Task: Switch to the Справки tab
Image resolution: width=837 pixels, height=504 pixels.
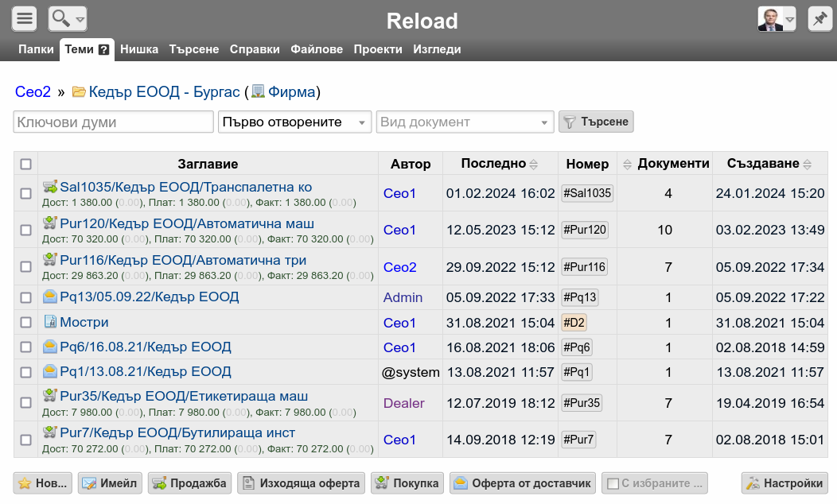Action: [255, 49]
